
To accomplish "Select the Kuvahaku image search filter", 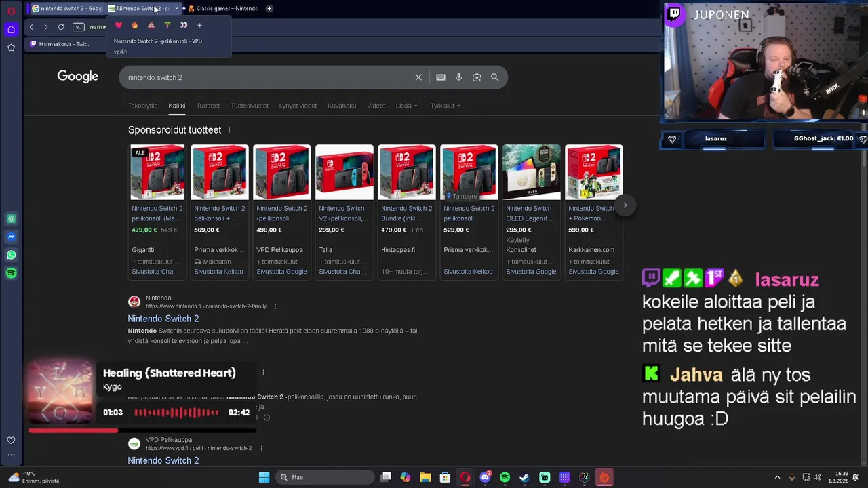I will tap(342, 106).
